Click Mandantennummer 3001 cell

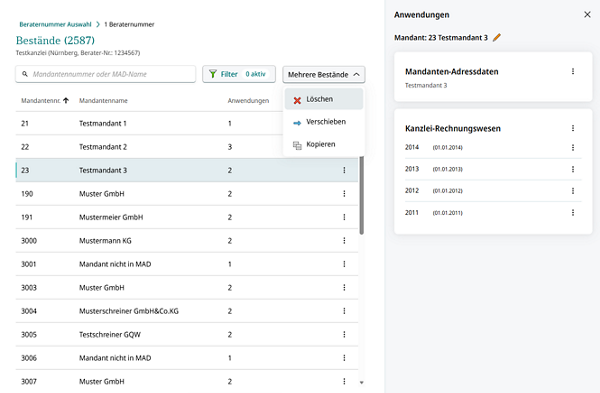tap(29, 264)
